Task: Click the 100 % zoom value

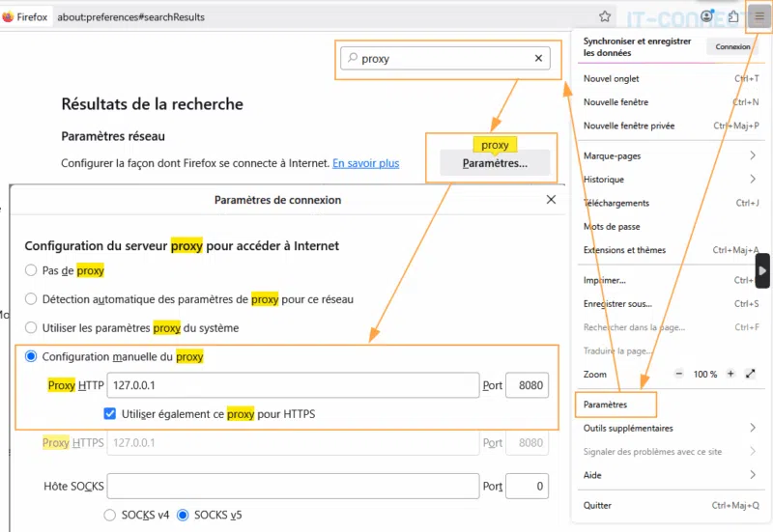Action: pyautogui.click(x=705, y=375)
